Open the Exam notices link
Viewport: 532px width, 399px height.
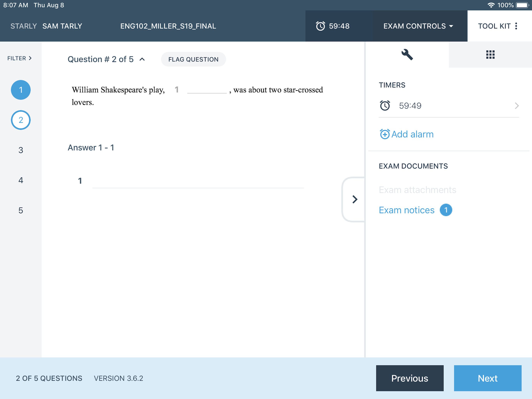(x=406, y=210)
